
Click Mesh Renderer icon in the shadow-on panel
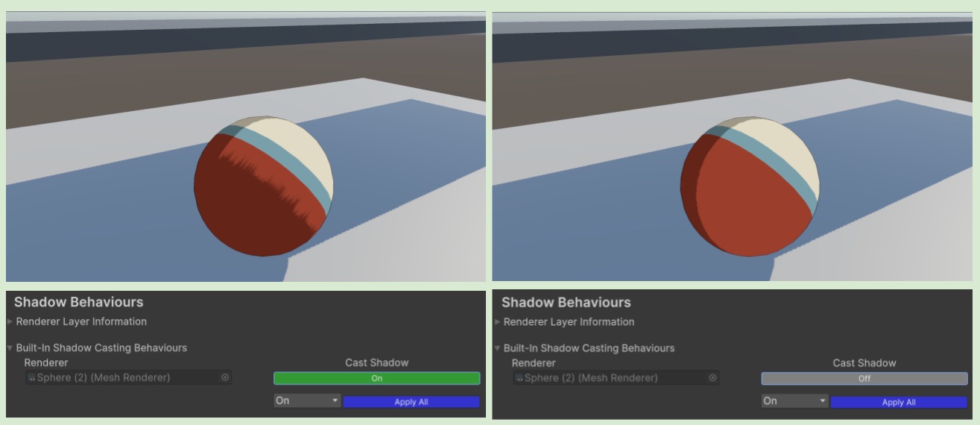tap(31, 378)
